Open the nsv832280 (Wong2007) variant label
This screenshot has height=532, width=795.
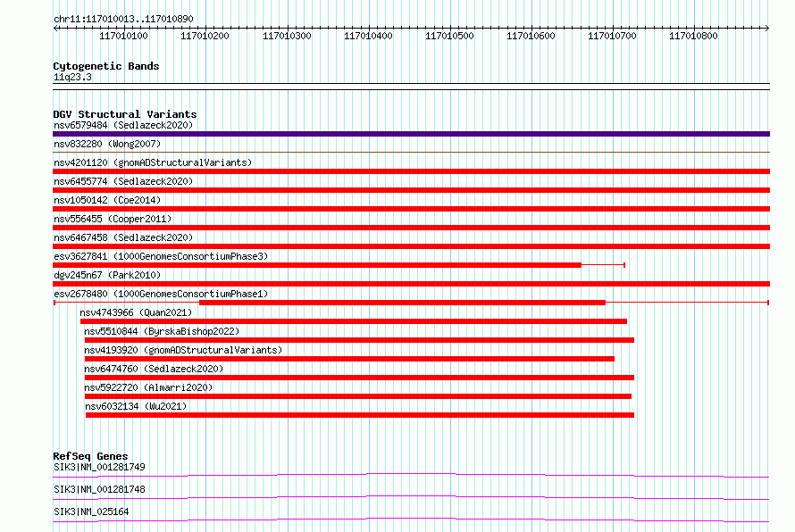[x=107, y=144]
